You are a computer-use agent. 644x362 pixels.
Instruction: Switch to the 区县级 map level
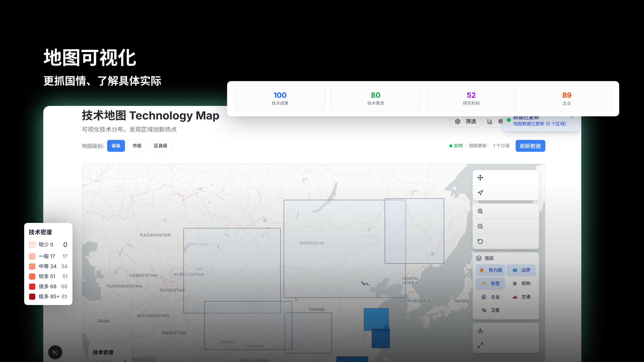[160, 146]
